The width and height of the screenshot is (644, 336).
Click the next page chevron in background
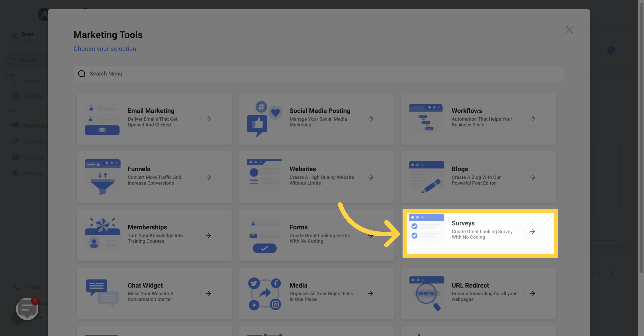[x=611, y=272]
